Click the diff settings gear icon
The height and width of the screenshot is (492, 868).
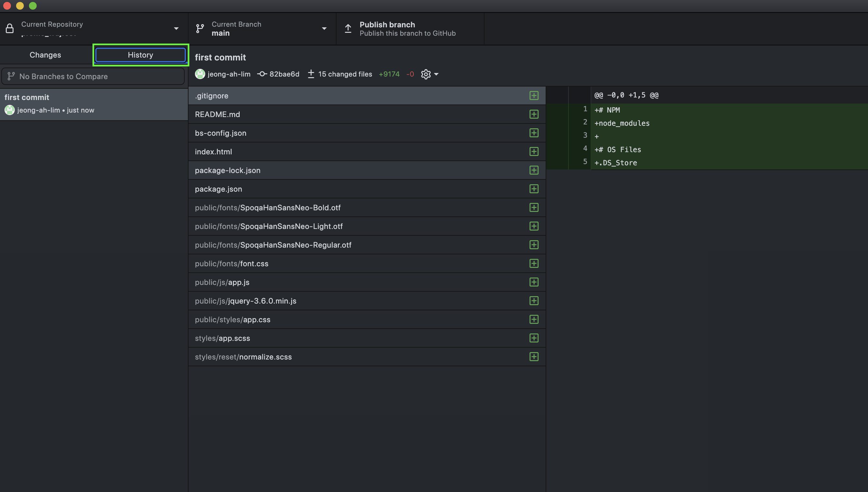[426, 74]
